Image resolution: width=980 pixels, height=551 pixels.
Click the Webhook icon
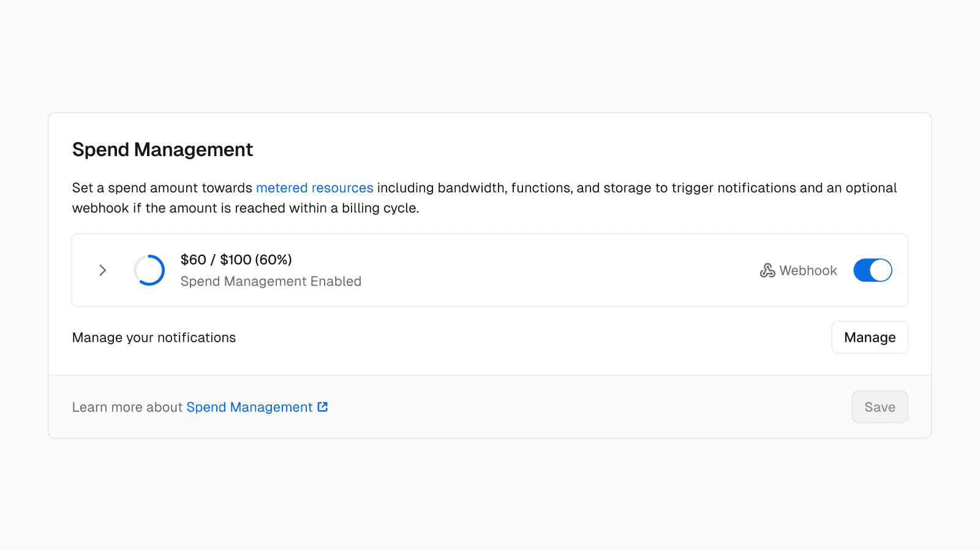pyautogui.click(x=767, y=271)
